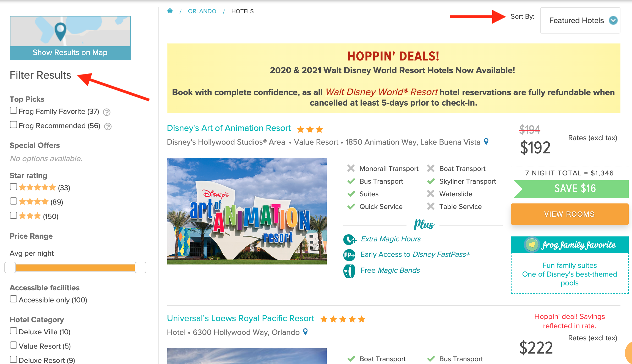
Task: Click the Royal Pacific Resort photo
Action: tap(247, 356)
